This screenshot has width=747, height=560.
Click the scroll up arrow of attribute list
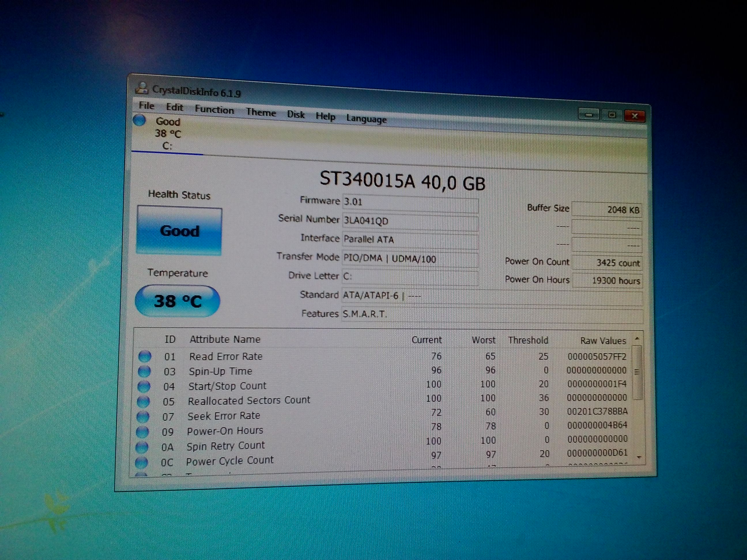click(637, 338)
